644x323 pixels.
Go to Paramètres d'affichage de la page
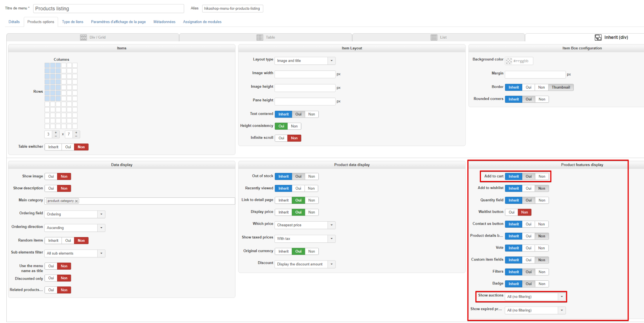click(x=118, y=22)
